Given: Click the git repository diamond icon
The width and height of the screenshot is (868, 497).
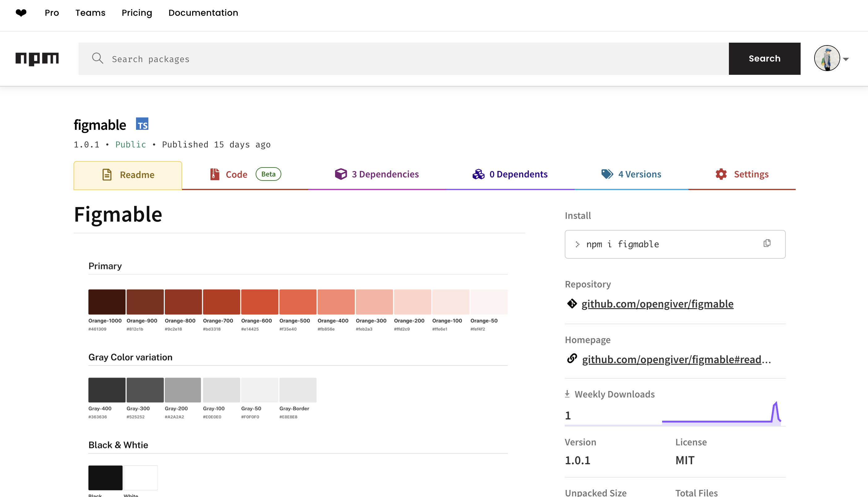Looking at the screenshot, I should point(572,304).
